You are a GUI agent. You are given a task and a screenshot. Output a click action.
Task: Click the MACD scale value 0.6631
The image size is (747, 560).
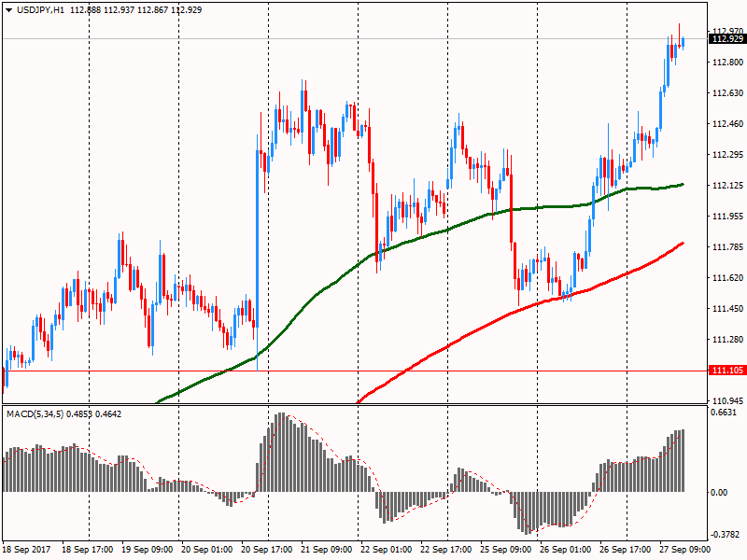coord(723,413)
